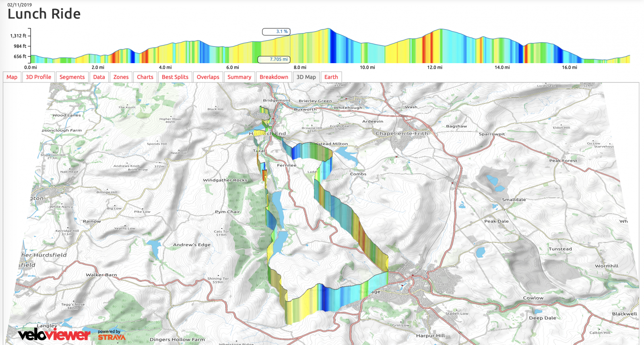Switch to the Earth tab
Image resolution: width=644 pixels, height=345 pixels.
point(331,77)
